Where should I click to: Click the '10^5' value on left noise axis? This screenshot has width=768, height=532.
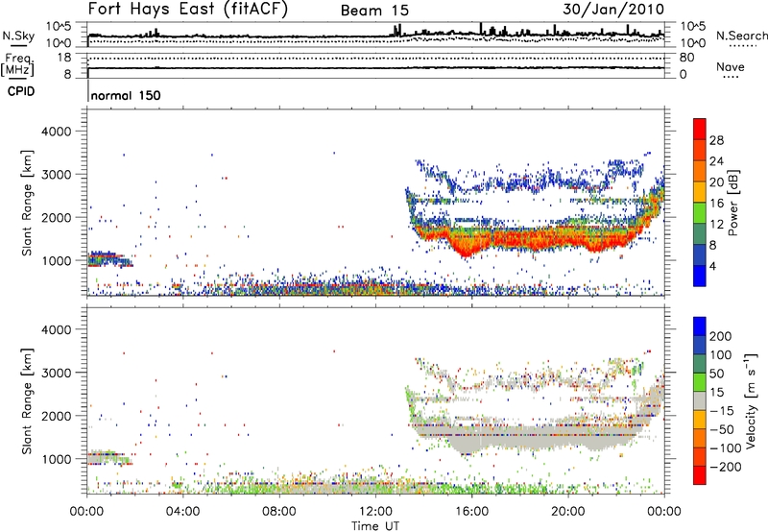(59, 27)
